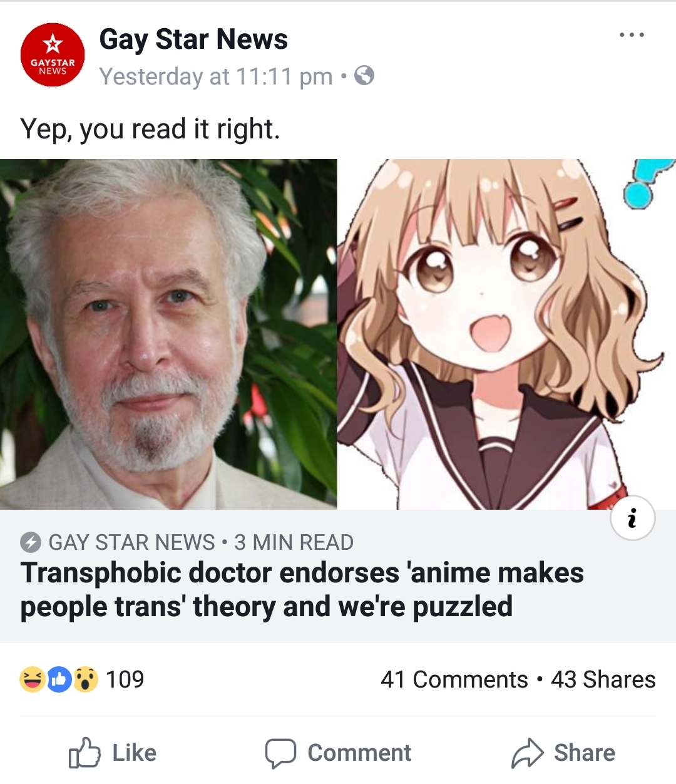Open the article headline about transphobic doctor
Image resolution: width=676 pixels, height=784 pixels.
(x=302, y=590)
